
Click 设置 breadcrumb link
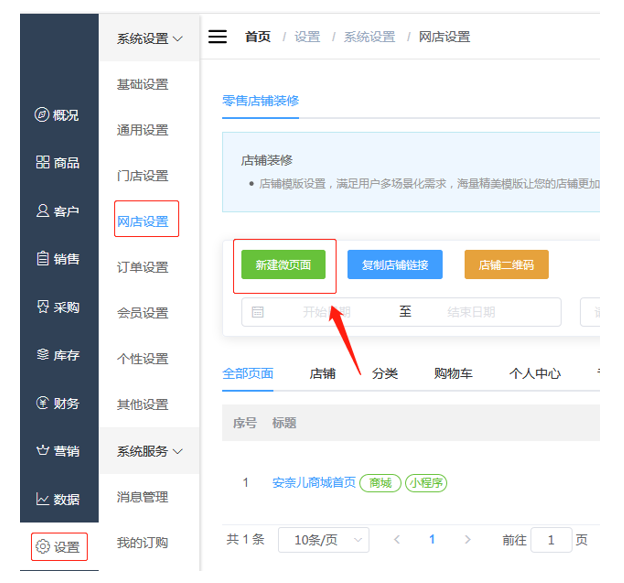(307, 37)
